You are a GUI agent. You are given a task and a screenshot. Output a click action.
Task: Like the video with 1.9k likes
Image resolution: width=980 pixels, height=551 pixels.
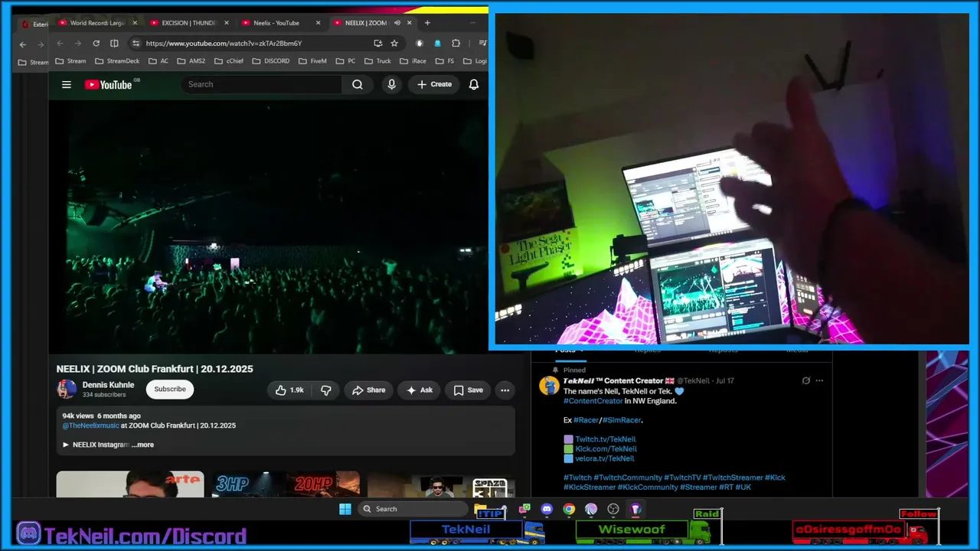pyautogui.click(x=289, y=390)
